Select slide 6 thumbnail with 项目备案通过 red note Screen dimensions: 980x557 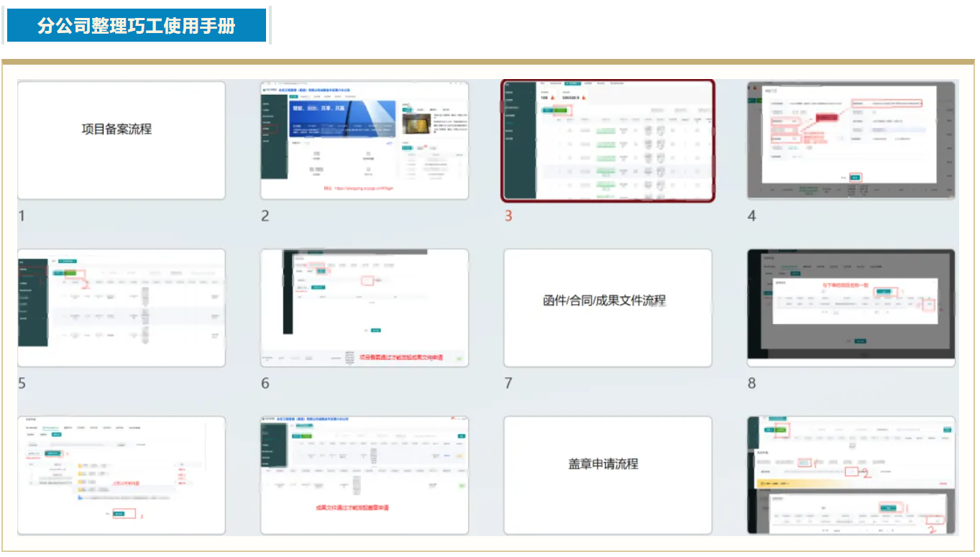[365, 308]
